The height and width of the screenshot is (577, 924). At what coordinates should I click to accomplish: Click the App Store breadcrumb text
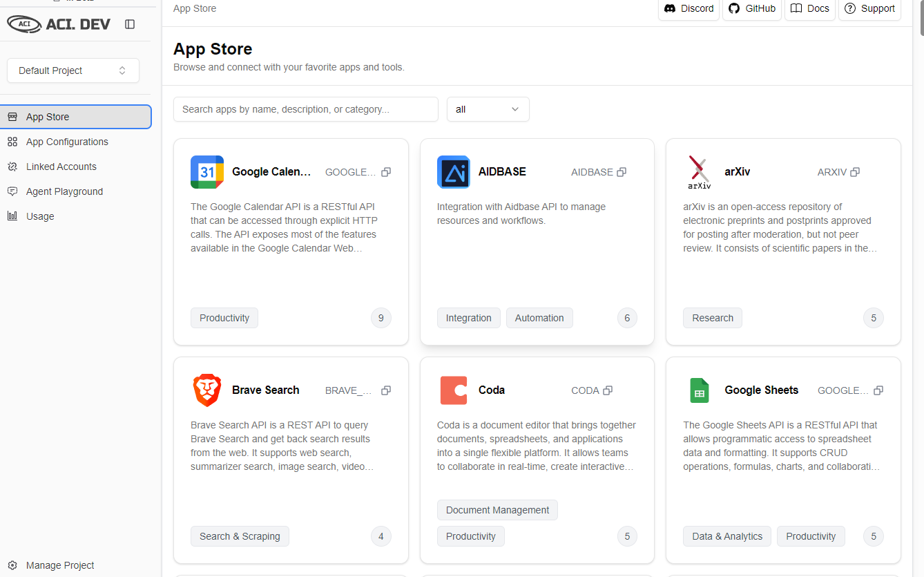(195, 8)
